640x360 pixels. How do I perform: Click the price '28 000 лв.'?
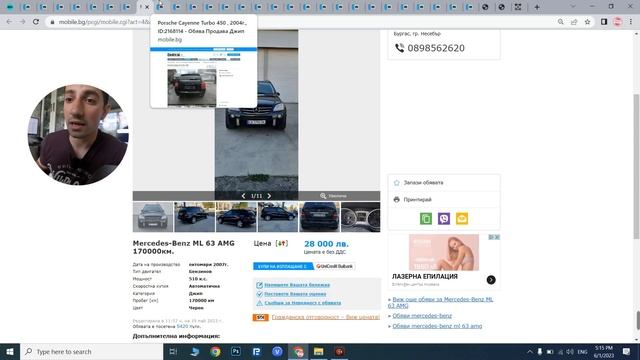click(x=327, y=244)
